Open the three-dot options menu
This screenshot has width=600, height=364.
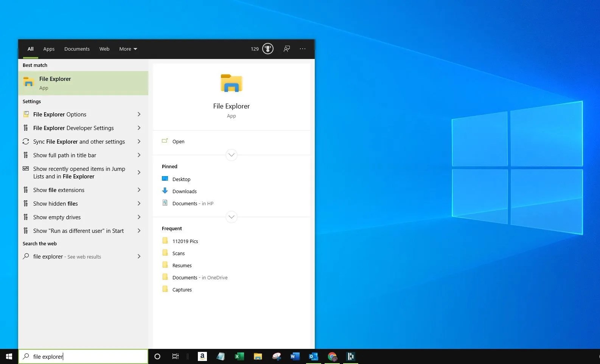tap(303, 49)
